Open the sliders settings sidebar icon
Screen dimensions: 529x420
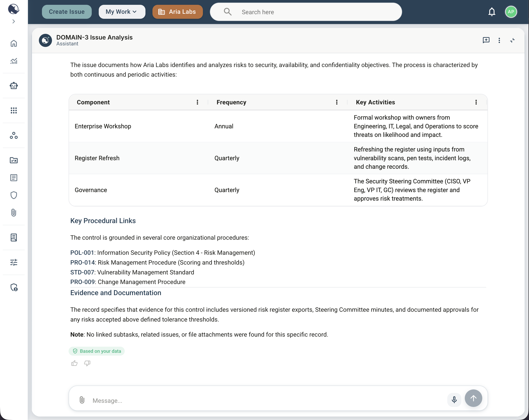point(14,262)
